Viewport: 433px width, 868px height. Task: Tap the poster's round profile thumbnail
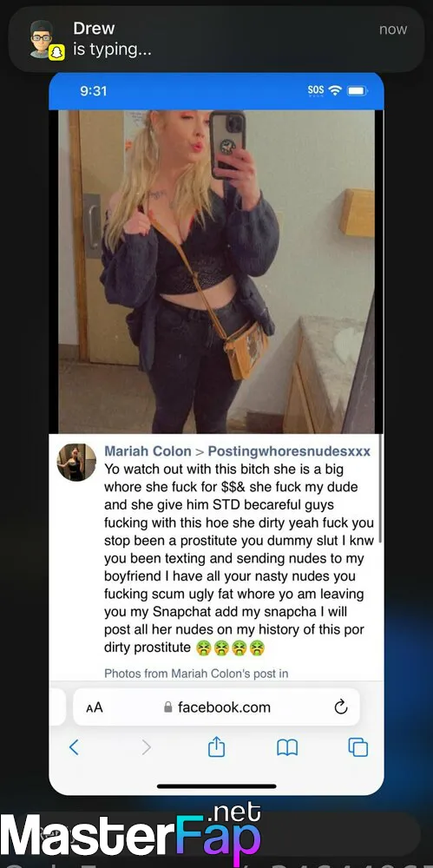point(76,463)
